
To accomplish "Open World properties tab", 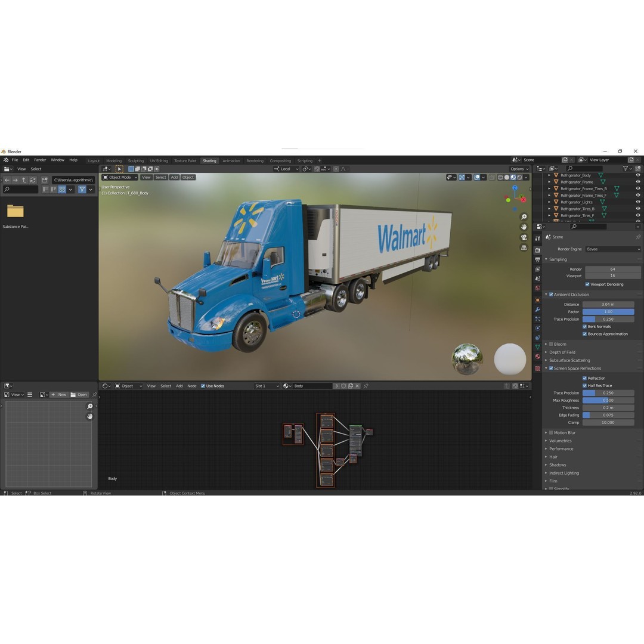I will (x=538, y=289).
